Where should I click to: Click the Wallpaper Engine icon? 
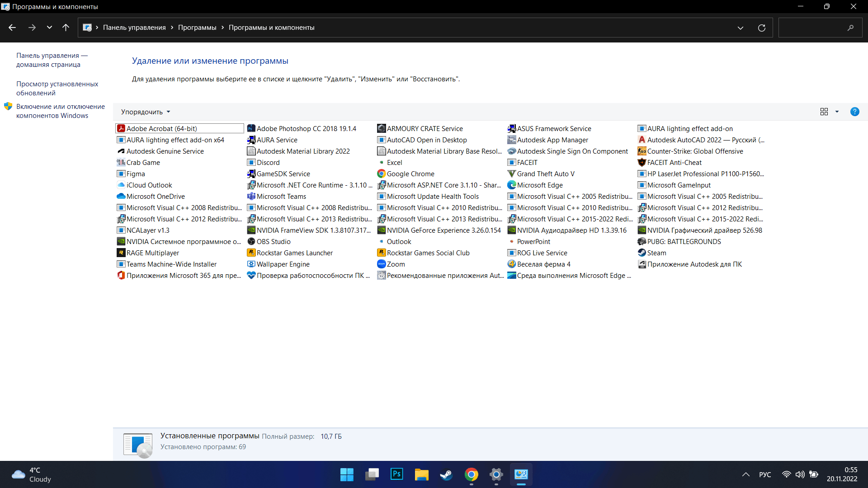tap(251, 264)
